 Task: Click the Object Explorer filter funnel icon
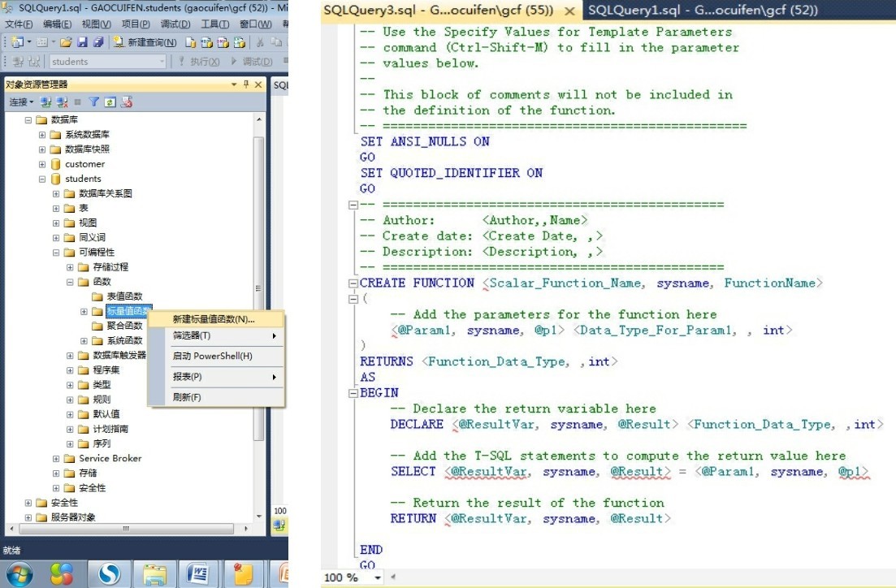(x=93, y=102)
